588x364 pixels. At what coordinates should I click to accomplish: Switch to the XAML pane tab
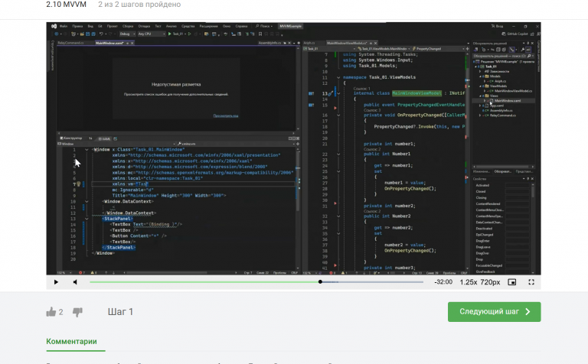coord(104,138)
